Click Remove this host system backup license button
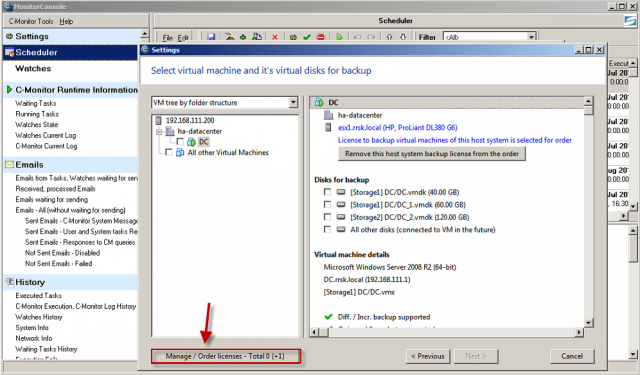This screenshot has width=640, height=375. coord(432,154)
